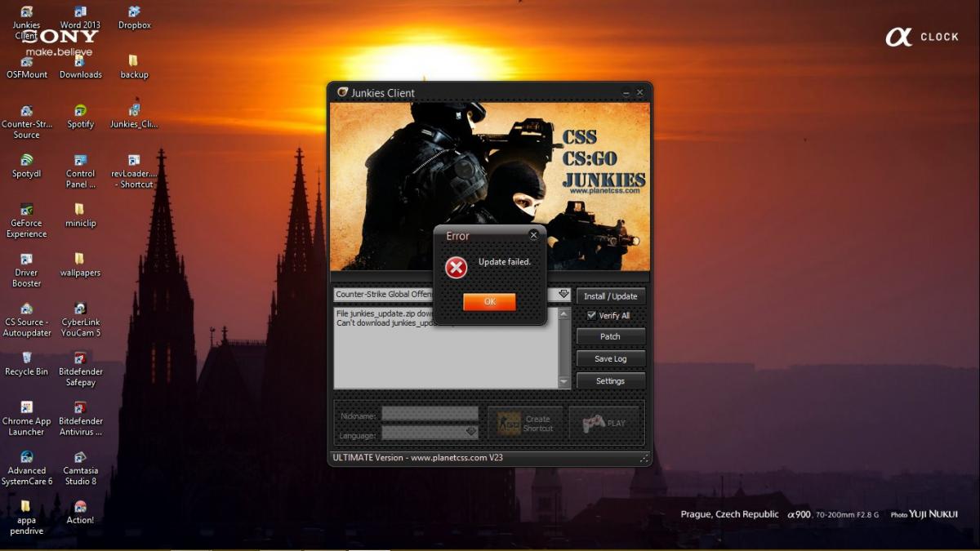Screen dimensions: 980x551
Task: Select the GeForce Experience icon
Action: [26, 221]
